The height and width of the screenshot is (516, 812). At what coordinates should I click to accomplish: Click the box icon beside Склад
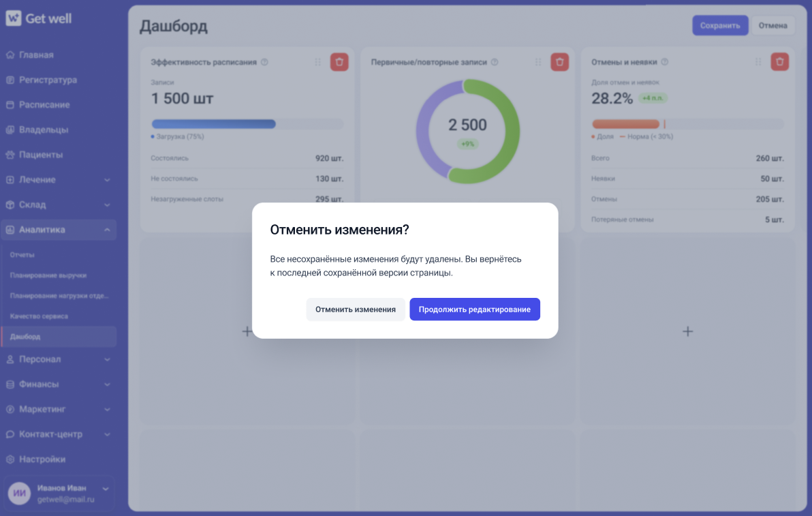click(x=10, y=204)
